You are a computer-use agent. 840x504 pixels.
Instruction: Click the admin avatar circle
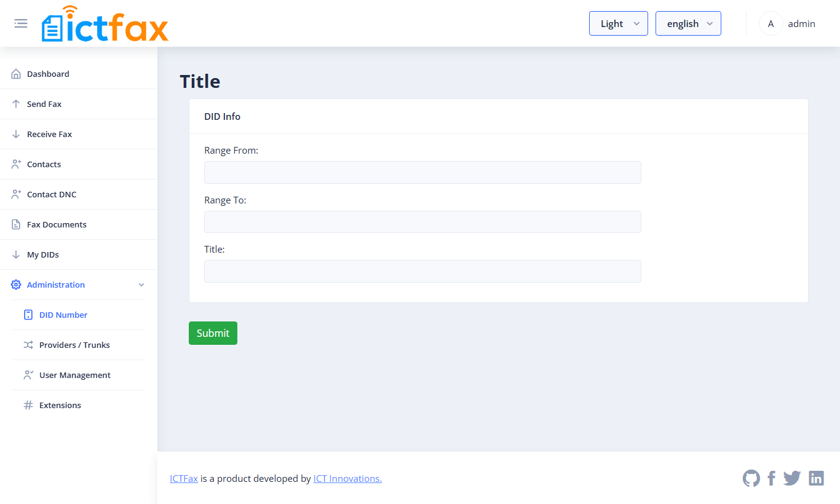771,23
